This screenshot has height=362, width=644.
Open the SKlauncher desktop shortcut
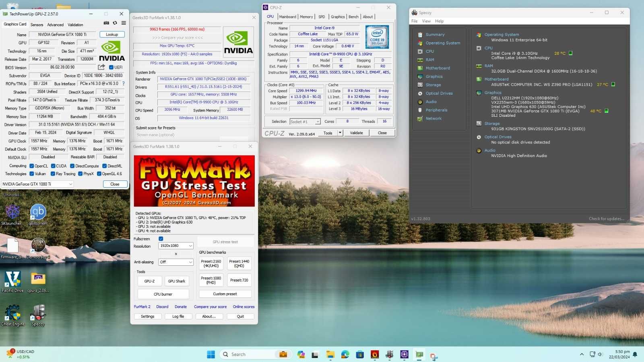(12, 215)
